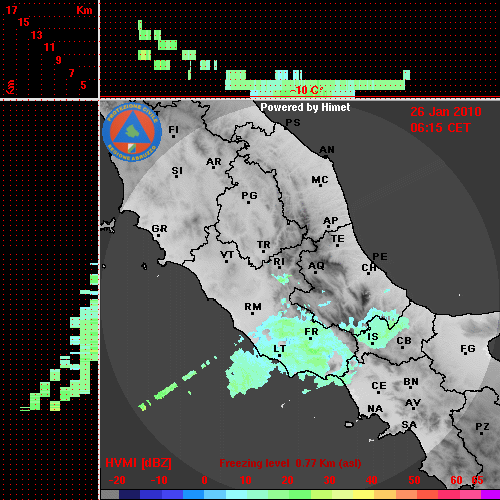The image size is (500, 500).
Task: Click the 'Powered by Himet' text
Action: click(305, 107)
